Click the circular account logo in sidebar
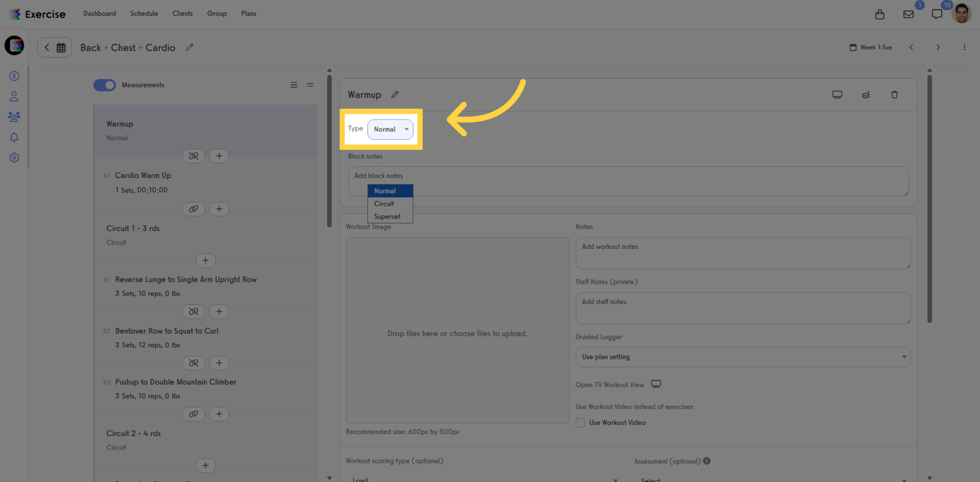Viewport: 980px width, 482px height. click(14, 45)
